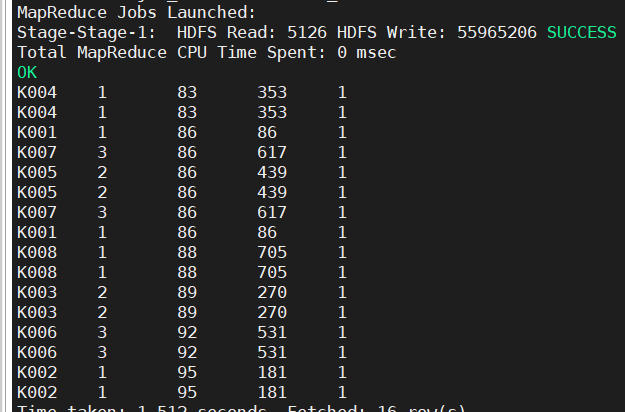Click the green SUCCESS status text

[582, 33]
